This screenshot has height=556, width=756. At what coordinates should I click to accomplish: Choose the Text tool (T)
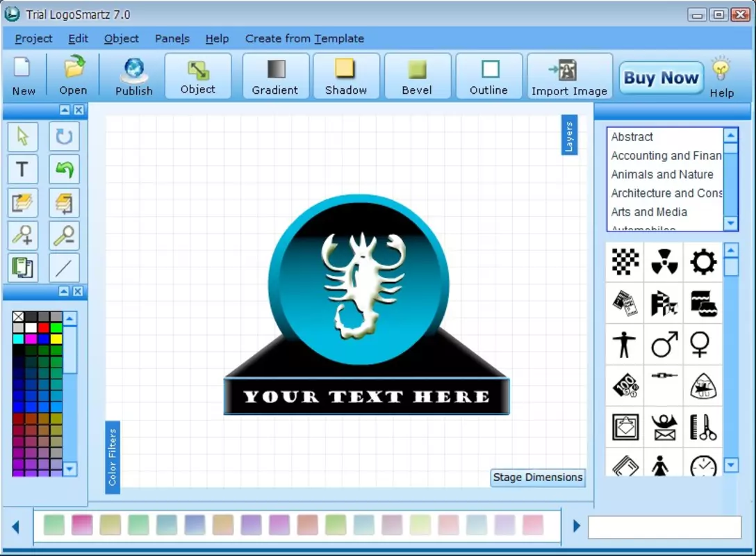(x=23, y=170)
